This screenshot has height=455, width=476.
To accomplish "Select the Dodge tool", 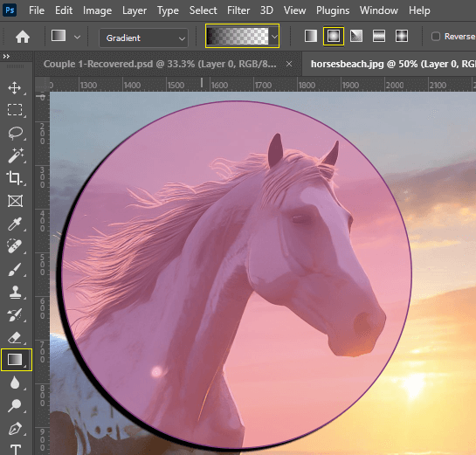I will [15, 405].
